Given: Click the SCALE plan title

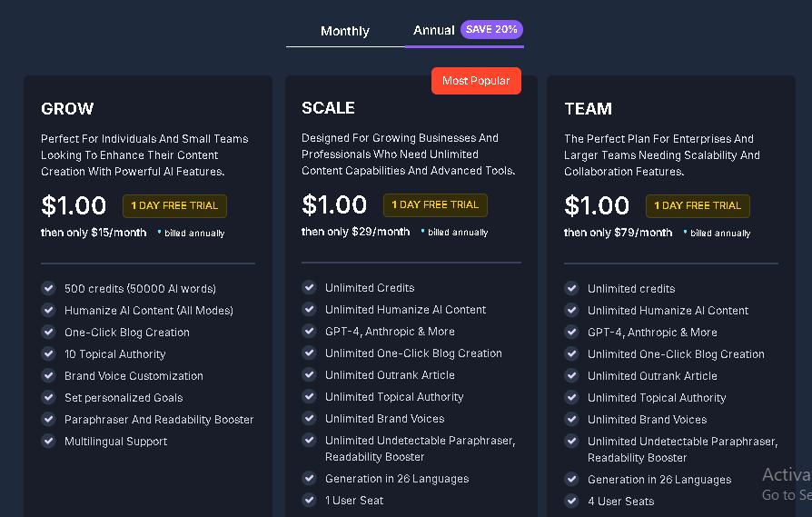Looking at the screenshot, I should point(328,108).
